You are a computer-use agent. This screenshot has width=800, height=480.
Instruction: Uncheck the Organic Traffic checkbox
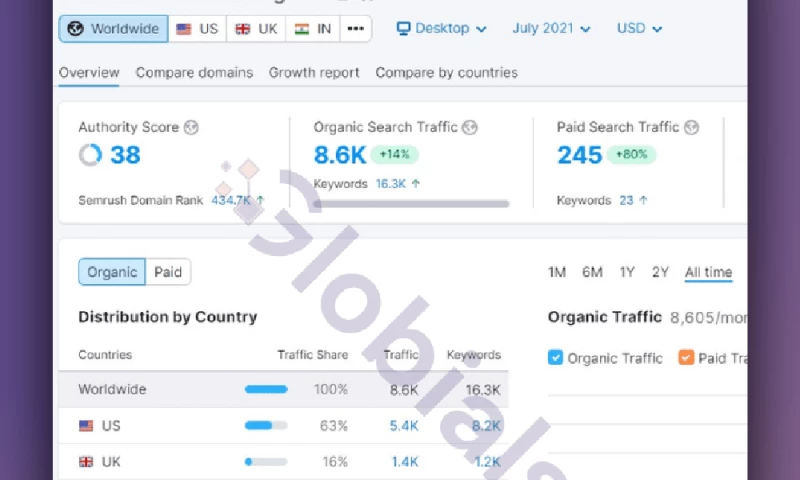pyautogui.click(x=556, y=358)
